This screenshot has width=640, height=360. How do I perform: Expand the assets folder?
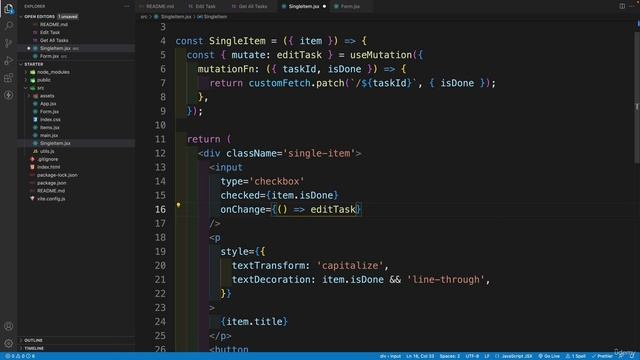click(47, 96)
